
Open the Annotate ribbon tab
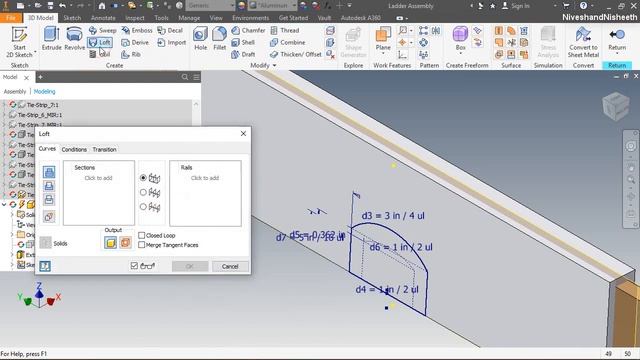pyautogui.click(x=103, y=18)
